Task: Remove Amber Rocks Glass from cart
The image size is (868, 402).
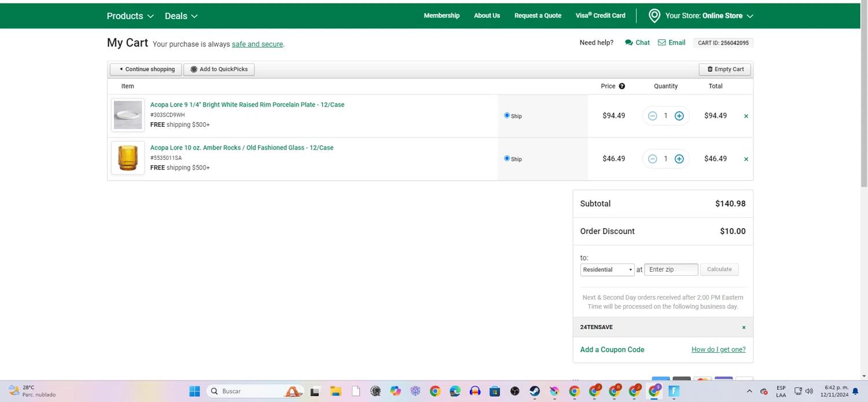Action: pos(746,159)
